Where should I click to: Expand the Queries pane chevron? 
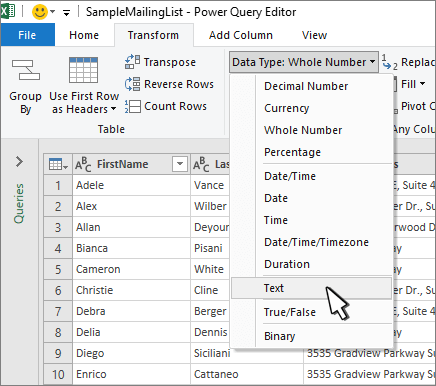19,162
